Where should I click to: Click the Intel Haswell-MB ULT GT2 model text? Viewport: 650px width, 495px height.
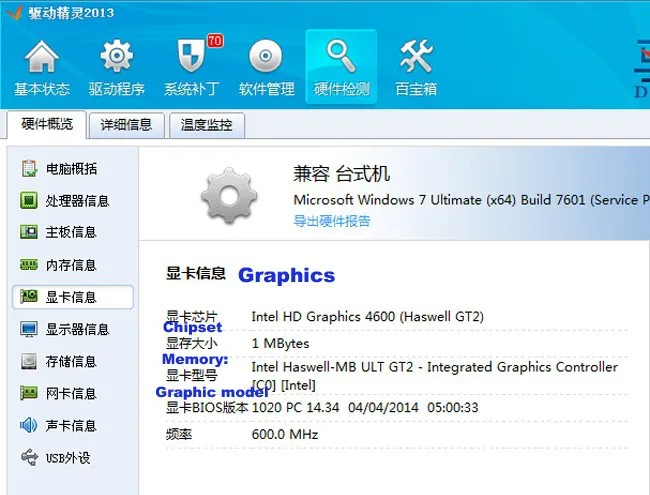click(x=434, y=376)
